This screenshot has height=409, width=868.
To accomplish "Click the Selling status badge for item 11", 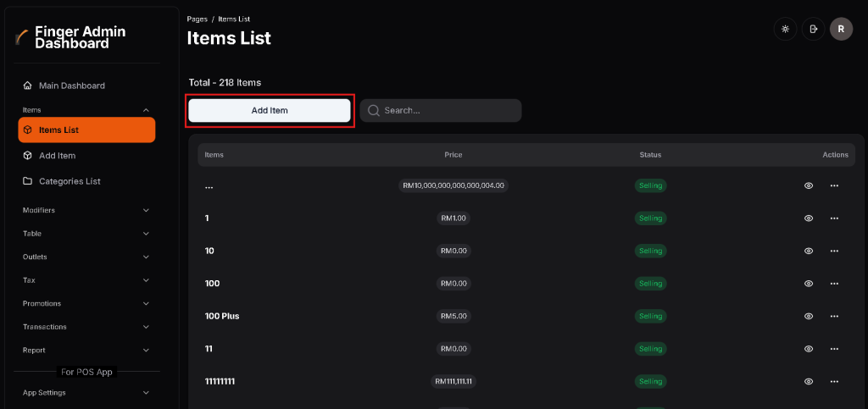I will click(650, 348).
